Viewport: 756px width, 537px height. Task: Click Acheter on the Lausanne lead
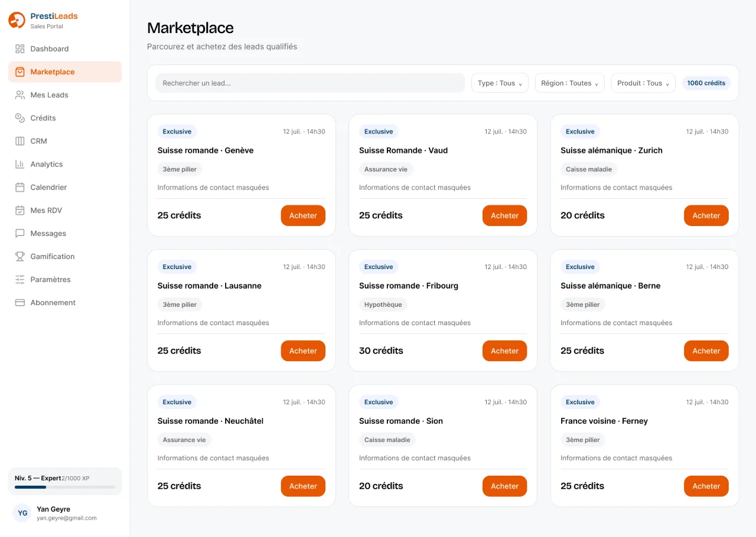(303, 351)
